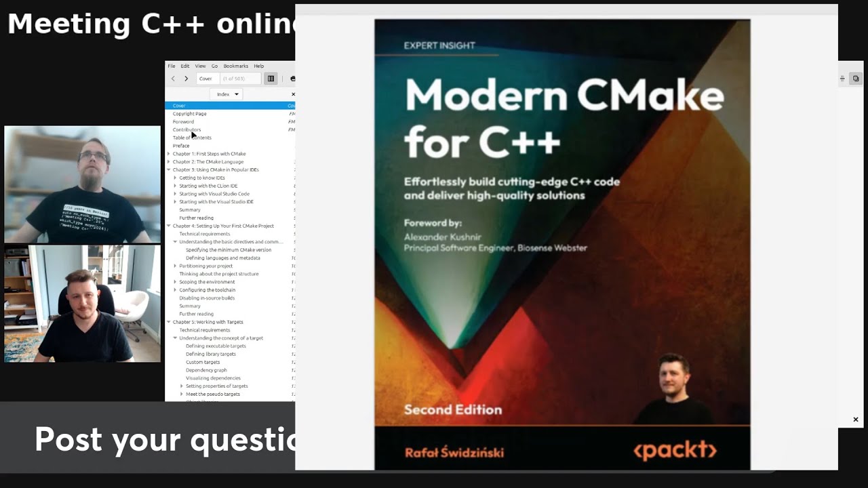Image resolution: width=868 pixels, height=488 pixels.
Task: Open the Bookmarks menu
Action: [235, 66]
